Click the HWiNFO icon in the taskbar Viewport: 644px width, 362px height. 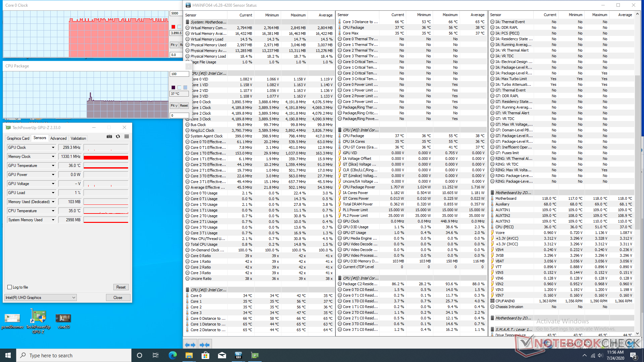[238, 355]
